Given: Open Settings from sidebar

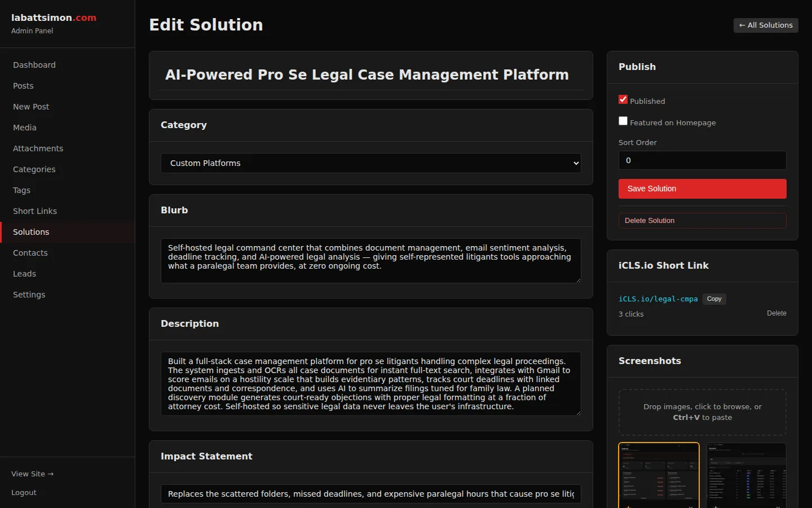Looking at the screenshot, I should click(x=29, y=295).
